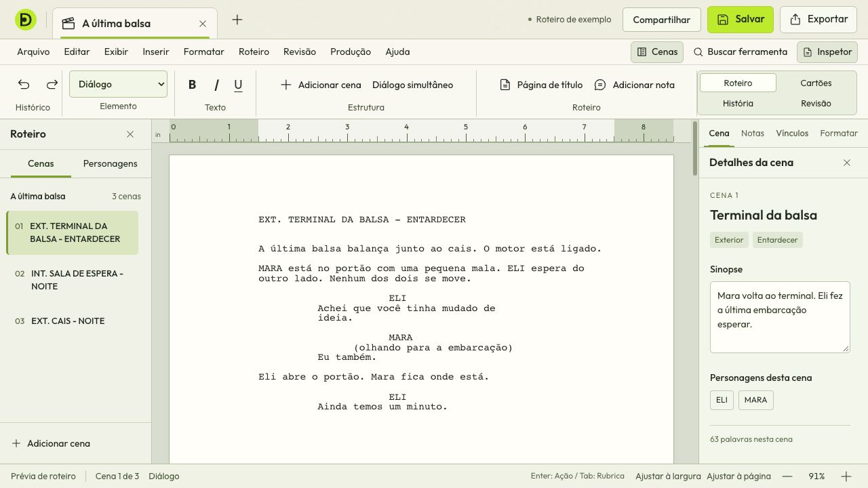Click the redo arrow in Histórico

[52, 85]
